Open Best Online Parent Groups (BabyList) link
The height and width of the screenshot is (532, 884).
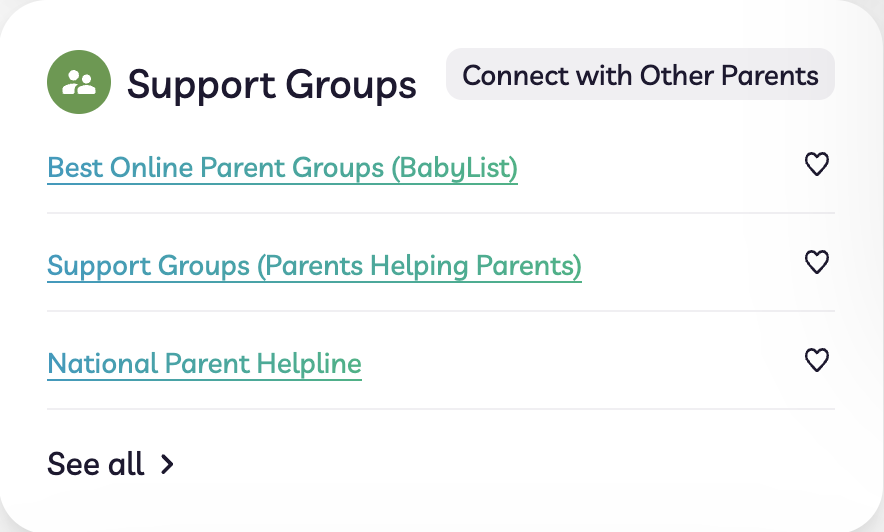coord(282,168)
